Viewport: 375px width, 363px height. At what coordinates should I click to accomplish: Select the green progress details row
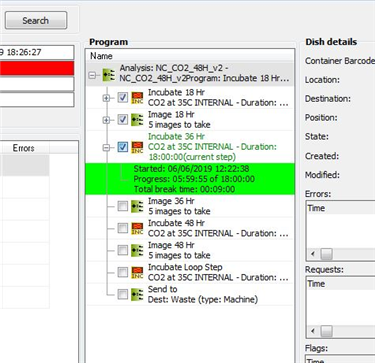(x=190, y=179)
